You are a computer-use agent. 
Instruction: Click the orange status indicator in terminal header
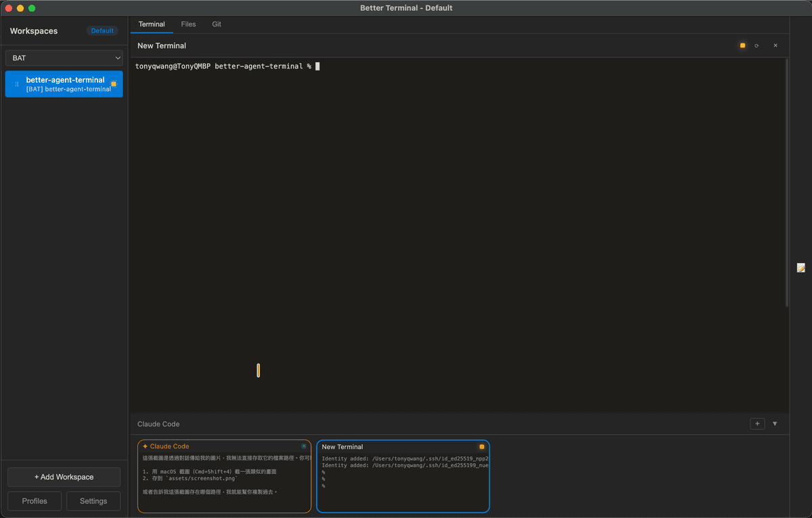(x=742, y=45)
